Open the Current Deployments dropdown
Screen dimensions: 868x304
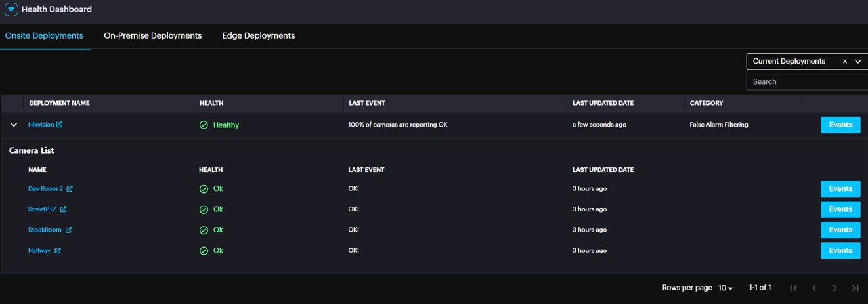[x=857, y=62]
